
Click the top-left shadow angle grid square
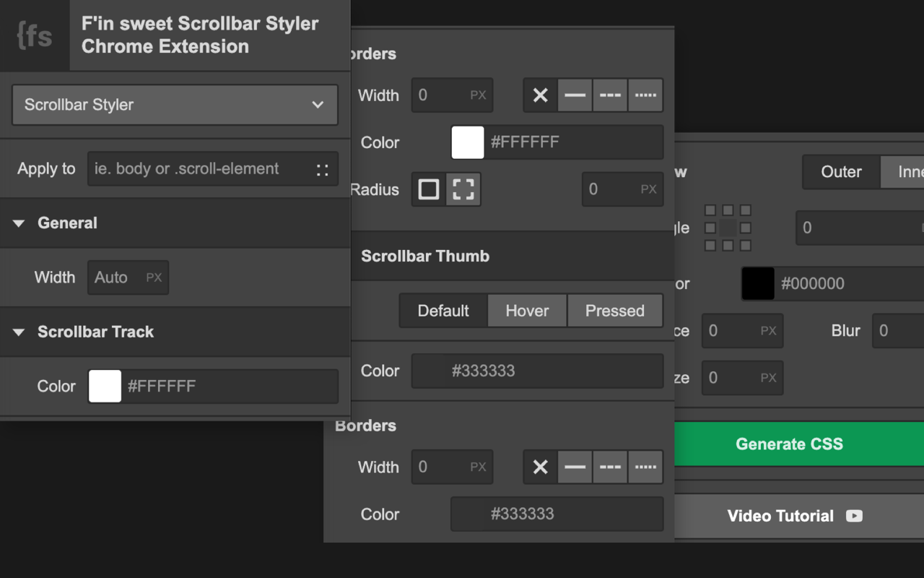click(x=710, y=210)
